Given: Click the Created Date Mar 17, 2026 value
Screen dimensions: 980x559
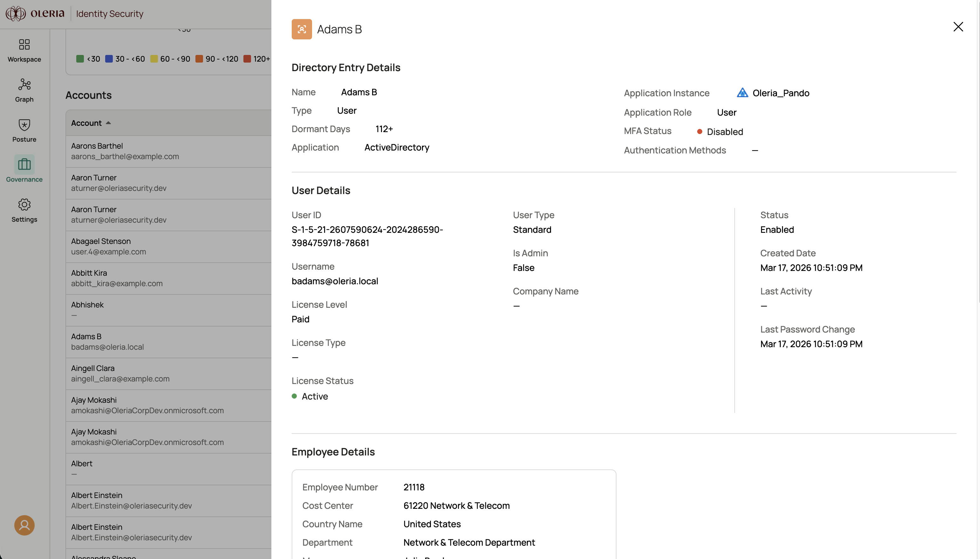Looking at the screenshot, I should point(811,268).
